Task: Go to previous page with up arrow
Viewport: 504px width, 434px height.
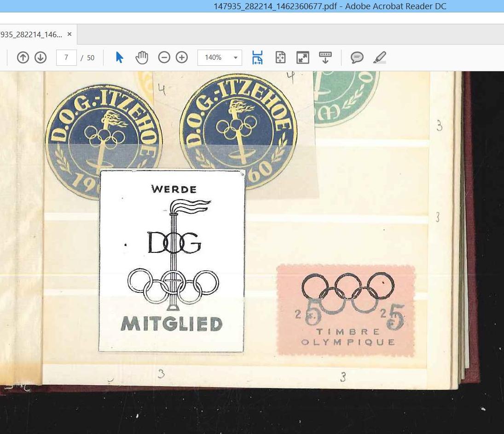Action: pos(23,58)
